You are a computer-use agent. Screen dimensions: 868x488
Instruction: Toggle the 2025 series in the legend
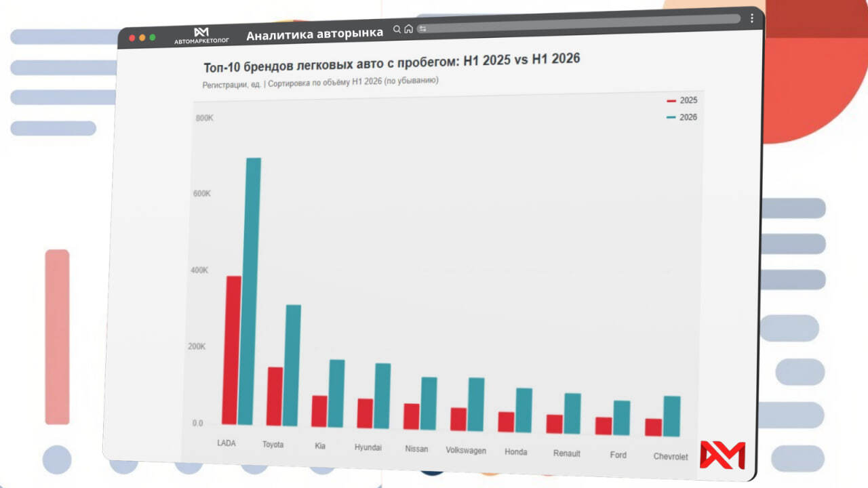682,100
